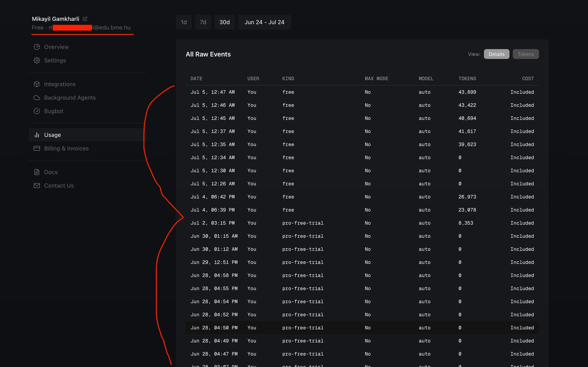Image resolution: width=588 pixels, height=367 pixels.
Task: Open the Background Agents page
Action: (70, 98)
